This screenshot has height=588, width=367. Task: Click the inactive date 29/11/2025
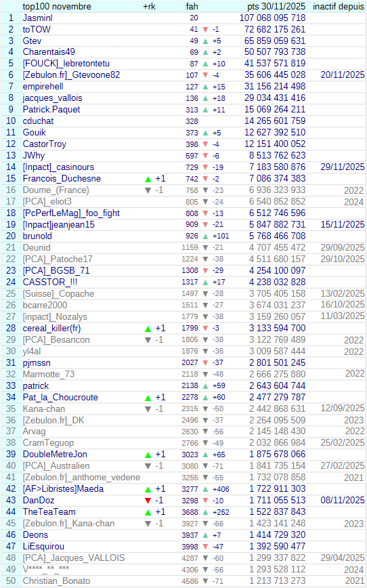click(342, 167)
